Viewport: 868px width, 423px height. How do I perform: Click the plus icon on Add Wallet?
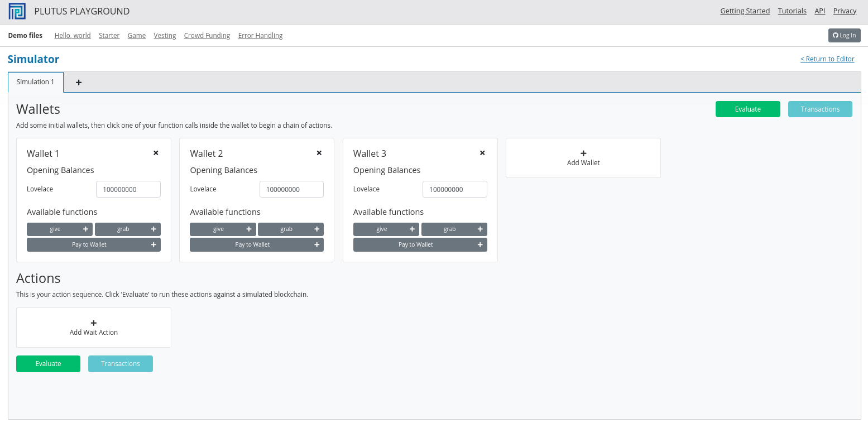[x=583, y=153]
